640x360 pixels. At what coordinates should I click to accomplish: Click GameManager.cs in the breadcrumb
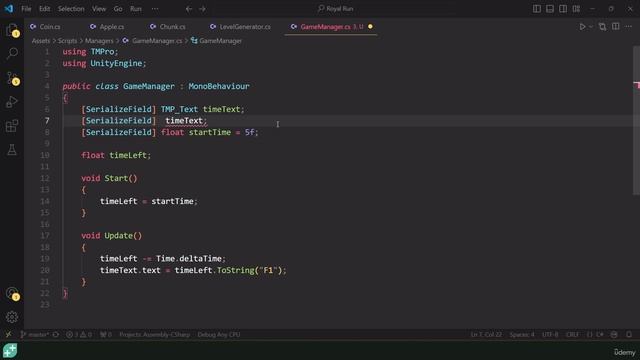pyautogui.click(x=157, y=41)
